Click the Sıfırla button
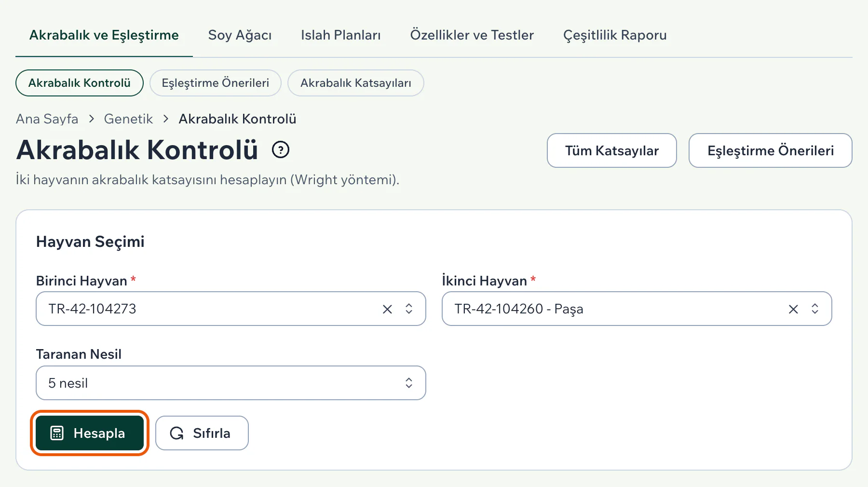Screen dimensions: 868x487 pos(202,433)
